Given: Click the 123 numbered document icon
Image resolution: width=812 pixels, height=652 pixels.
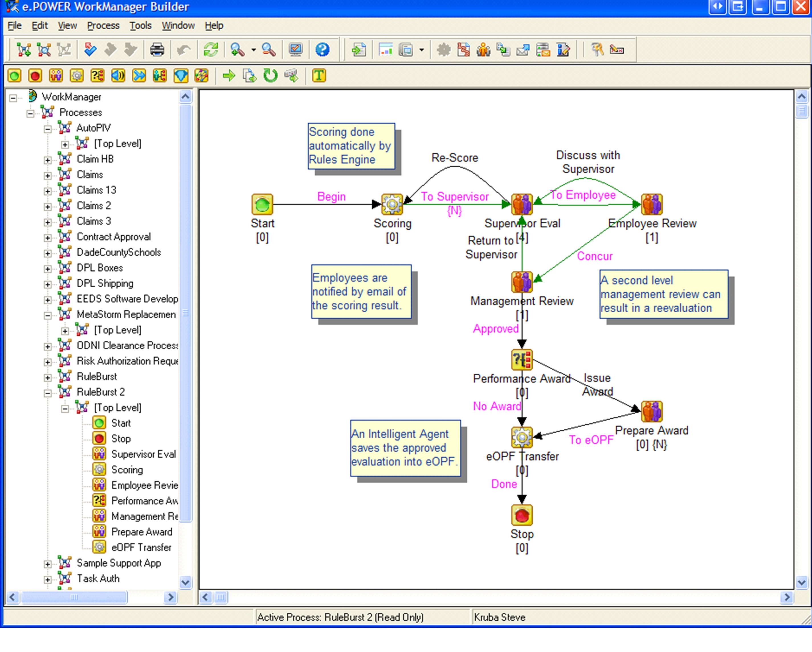Looking at the screenshot, I should click(x=464, y=50).
